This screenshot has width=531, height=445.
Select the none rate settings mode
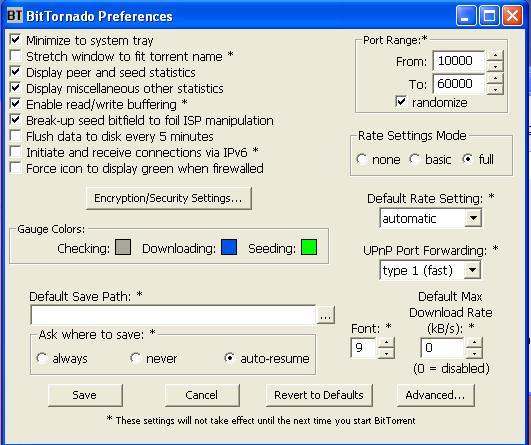tap(362, 159)
